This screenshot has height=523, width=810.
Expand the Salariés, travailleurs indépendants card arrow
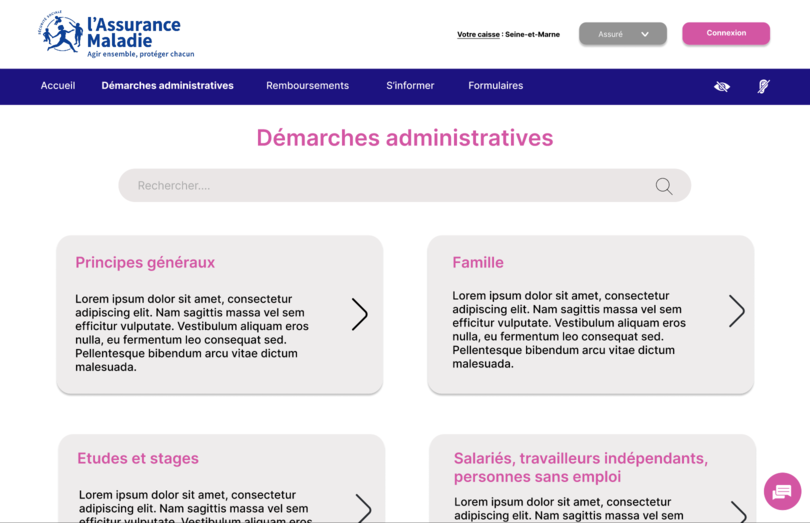point(739,512)
